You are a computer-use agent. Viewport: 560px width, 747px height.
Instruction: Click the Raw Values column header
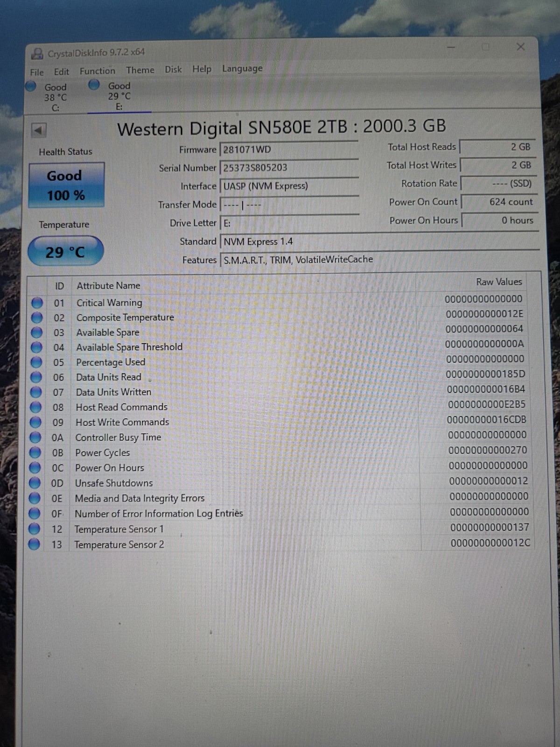pyautogui.click(x=499, y=282)
